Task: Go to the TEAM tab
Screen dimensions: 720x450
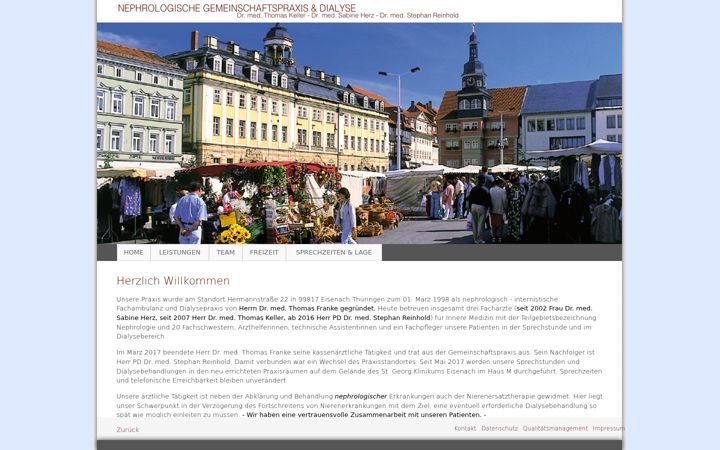Action: click(225, 253)
